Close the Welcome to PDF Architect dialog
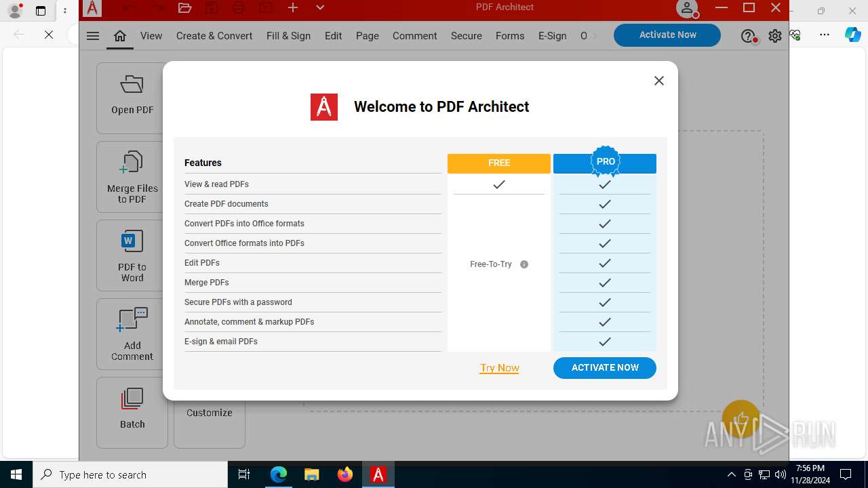Screen dimensions: 868x488 tap(658, 81)
